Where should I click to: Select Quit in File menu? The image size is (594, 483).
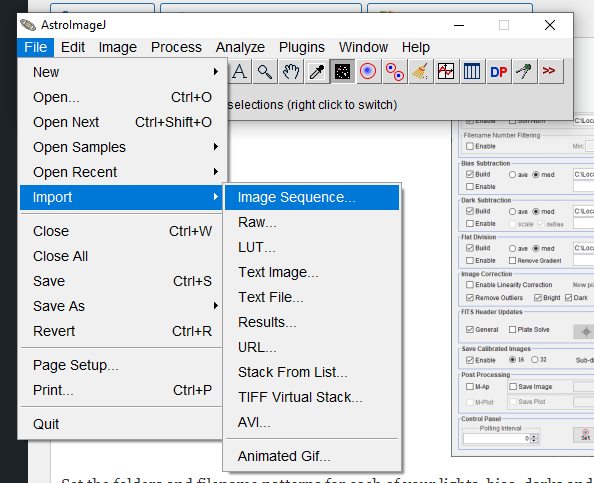pyautogui.click(x=121, y=424)
